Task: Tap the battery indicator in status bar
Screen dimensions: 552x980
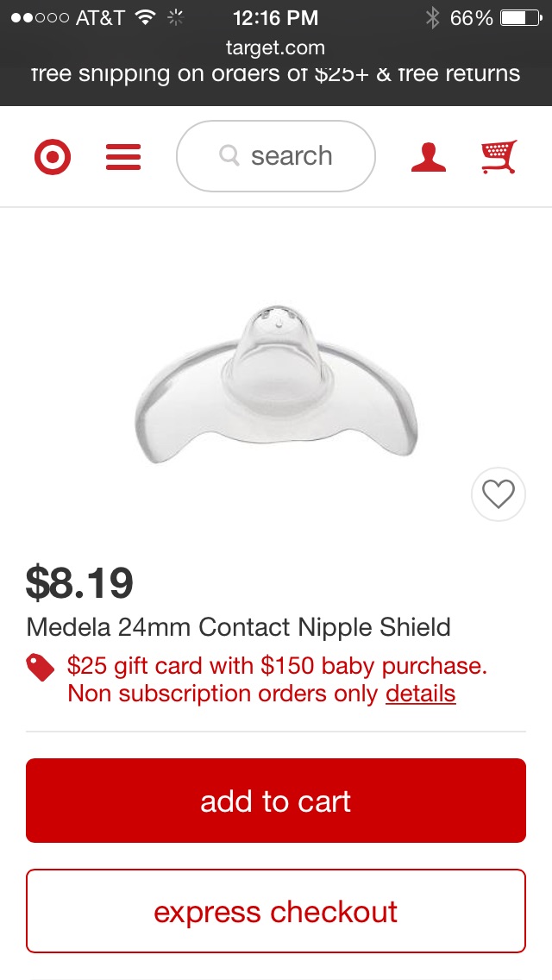Action: tap(521, 18)
